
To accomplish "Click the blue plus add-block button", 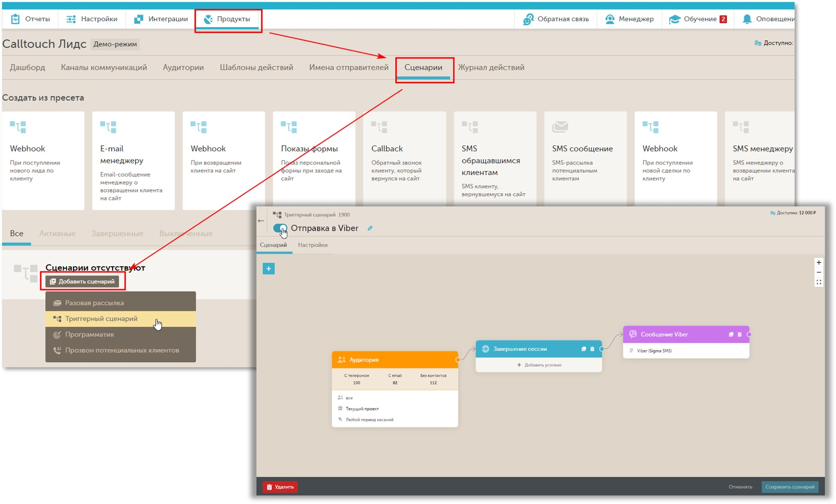I will pos(269,269).
